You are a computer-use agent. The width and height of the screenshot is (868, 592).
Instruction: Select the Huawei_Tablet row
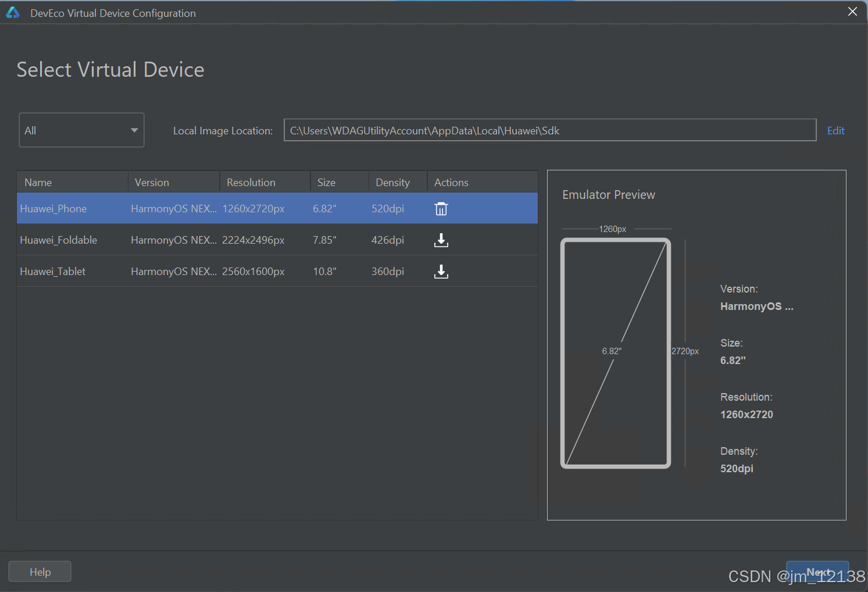[x=277, y=271]
